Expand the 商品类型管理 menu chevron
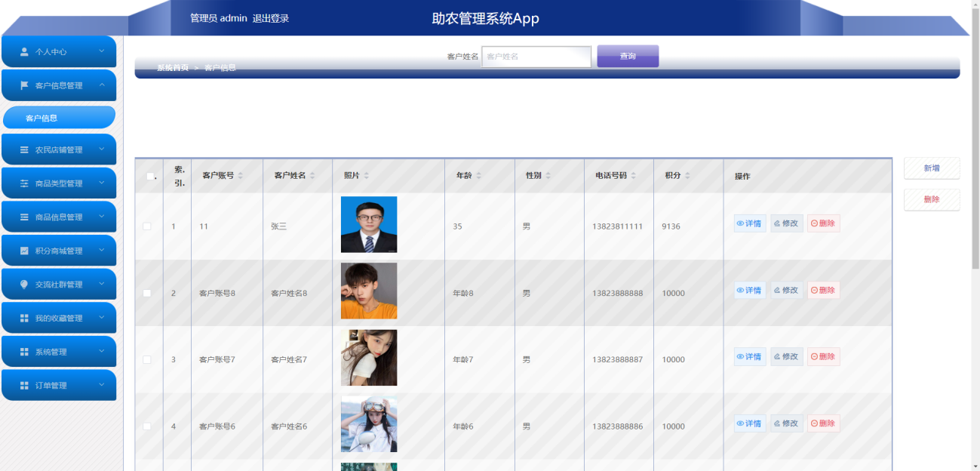Viewport: 980px width, 471px height. 102,183
